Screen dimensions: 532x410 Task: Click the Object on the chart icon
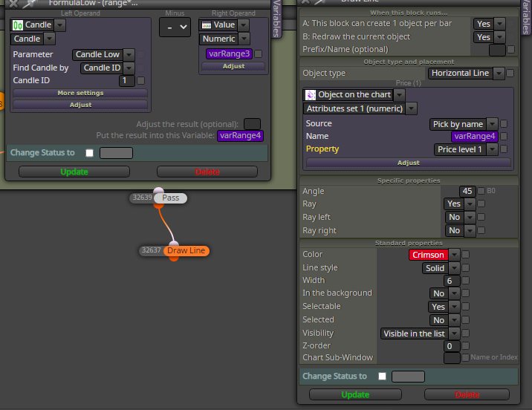point(311,95)
